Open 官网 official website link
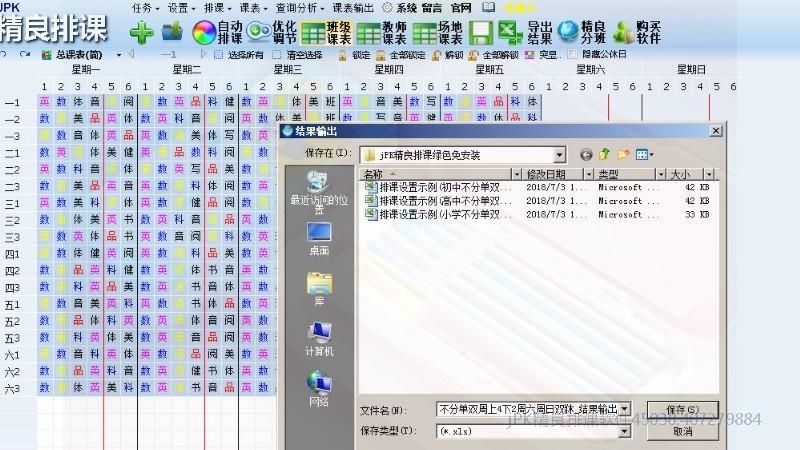The height and width of the screenshot is (450, 800). [461, 8]
